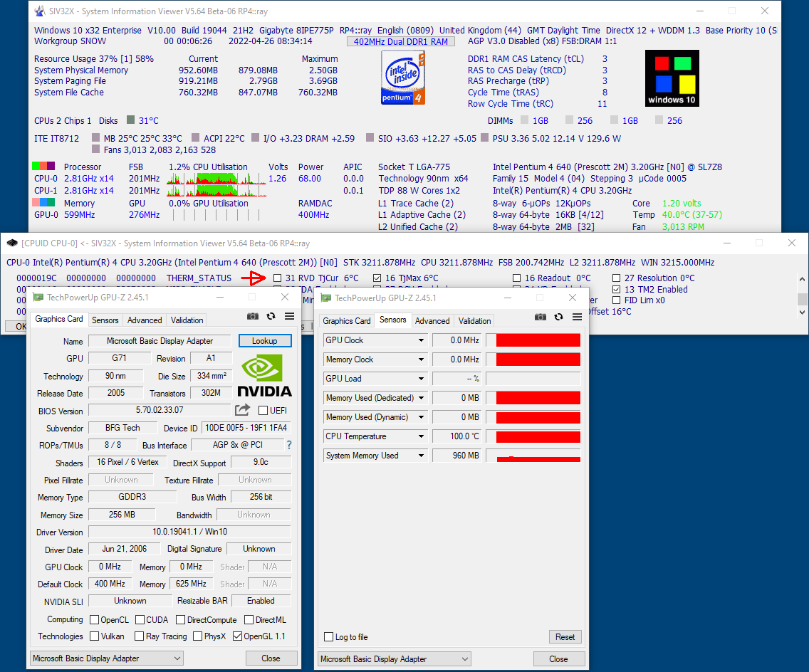Open Validation tab in Graphics Card window
The width and height of the screenshot is (809, 672).
tap(187, 320)
